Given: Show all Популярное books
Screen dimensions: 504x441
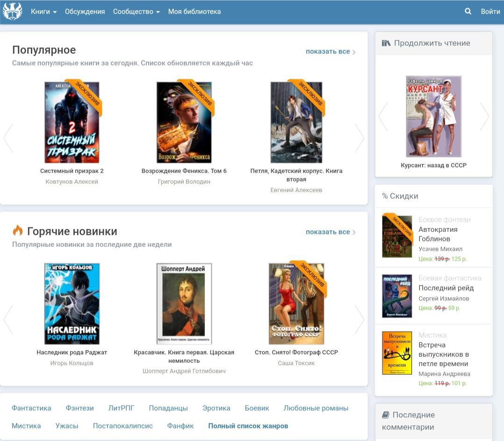Looking at the screenshot, I should [330, 51].
